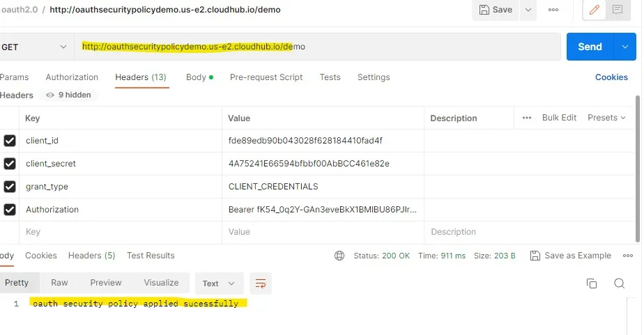Click the blue Send button
The image size is (644, 335).
pos(590,47)
